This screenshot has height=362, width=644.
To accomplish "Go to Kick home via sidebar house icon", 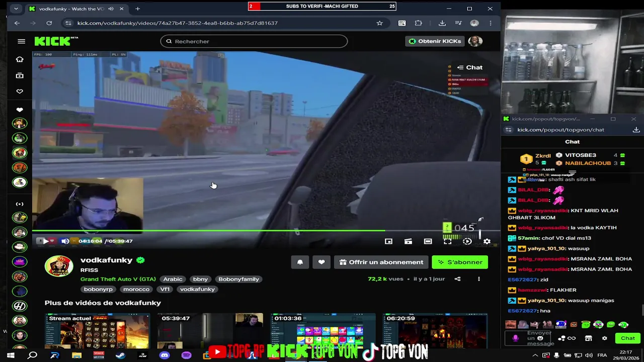I will tap(20, 59).
